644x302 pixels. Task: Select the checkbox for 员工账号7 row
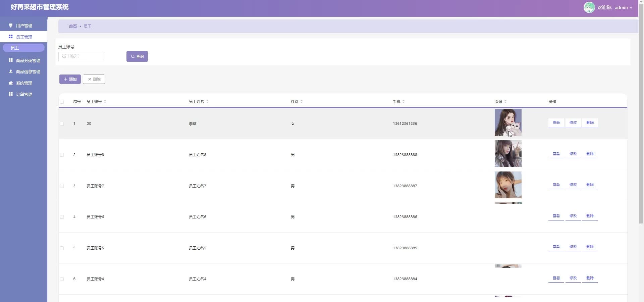pyautogui.click(x=62, y=186)
